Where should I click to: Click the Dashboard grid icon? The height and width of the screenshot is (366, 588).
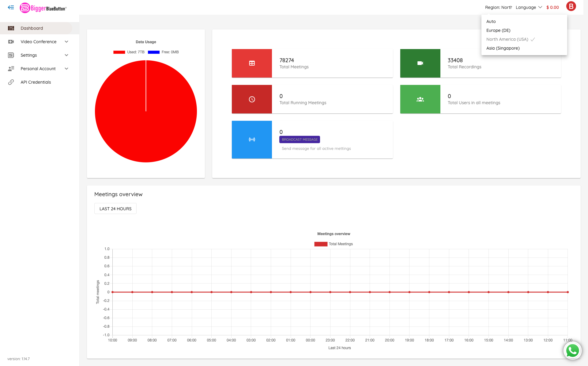[11, 28]
